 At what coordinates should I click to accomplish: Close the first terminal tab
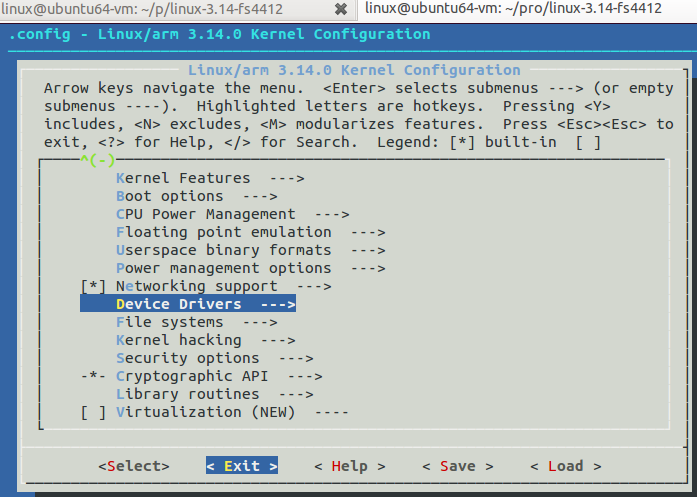point(340,9)
